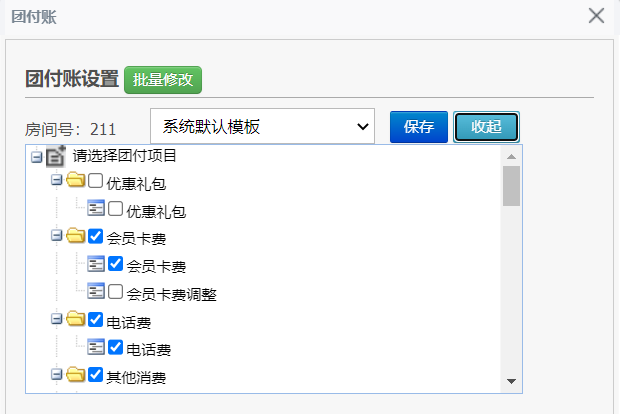Enable the 会员卡费调整 checkbox

115,291
